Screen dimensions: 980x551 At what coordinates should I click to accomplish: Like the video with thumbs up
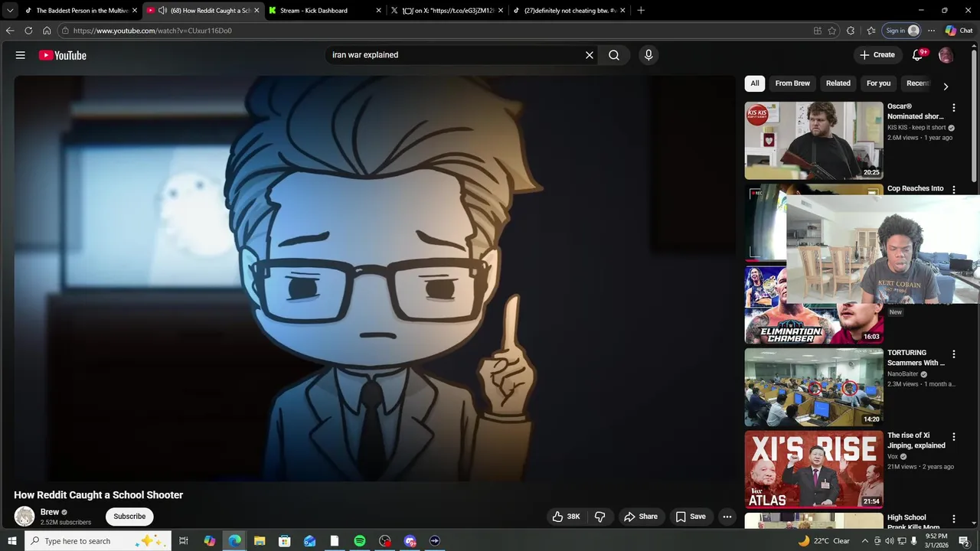pos(566,517)
